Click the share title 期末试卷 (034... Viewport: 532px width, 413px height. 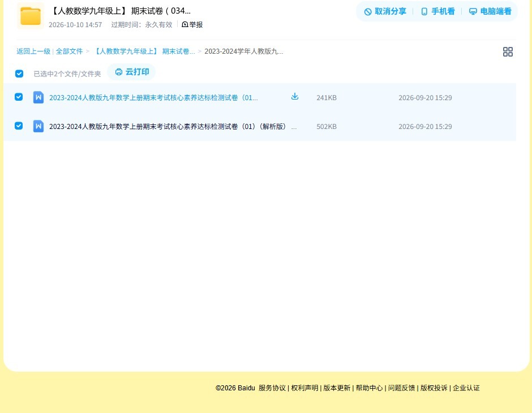click(x=121, y=11)
